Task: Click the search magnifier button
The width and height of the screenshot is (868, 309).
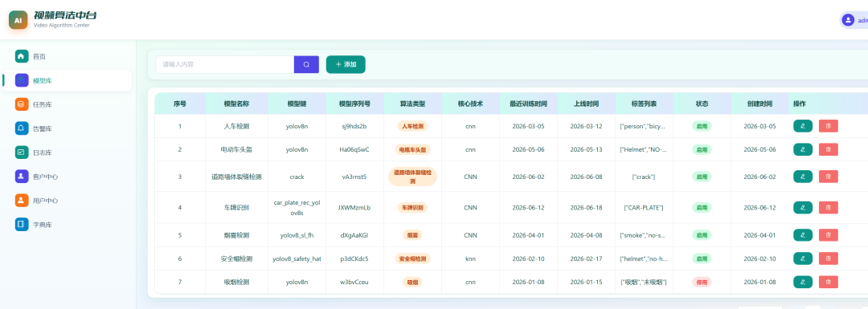Action: click(x=307, y=65)
